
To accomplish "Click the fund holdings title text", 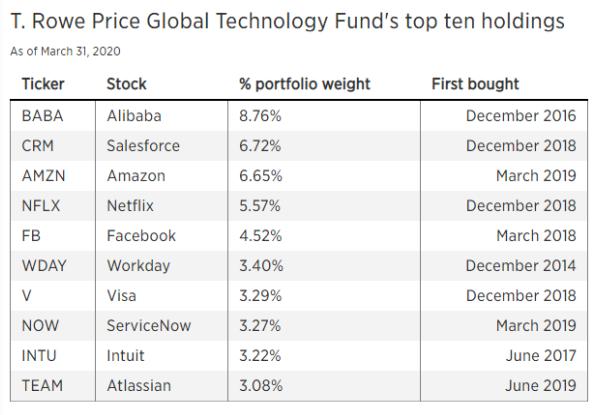I will tap(288, 21).
